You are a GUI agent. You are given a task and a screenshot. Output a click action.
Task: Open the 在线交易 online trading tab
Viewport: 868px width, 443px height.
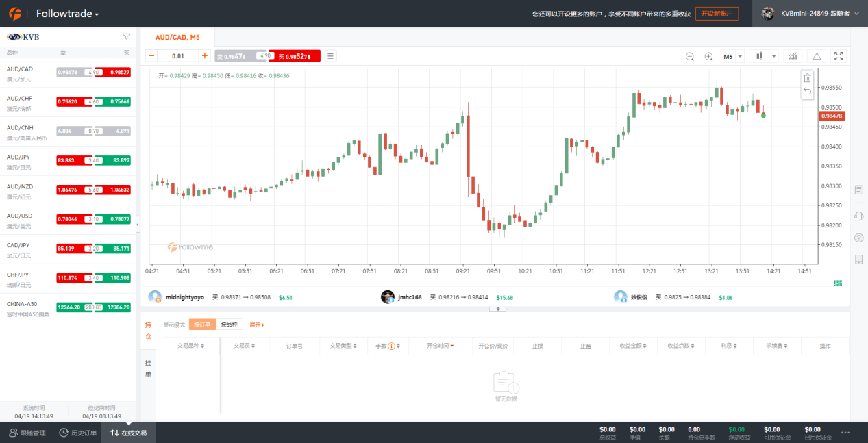[128, 433]
